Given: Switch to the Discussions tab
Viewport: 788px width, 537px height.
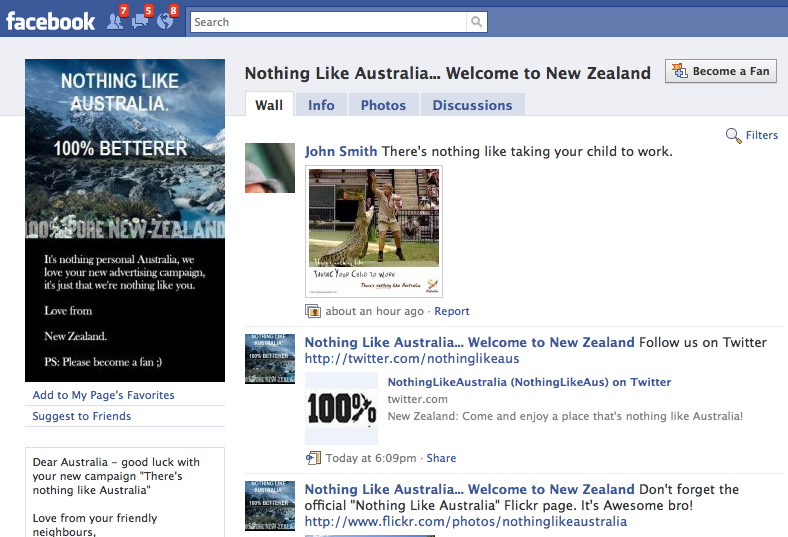Looking at the screenshot, I should click(x=472, y=105).
